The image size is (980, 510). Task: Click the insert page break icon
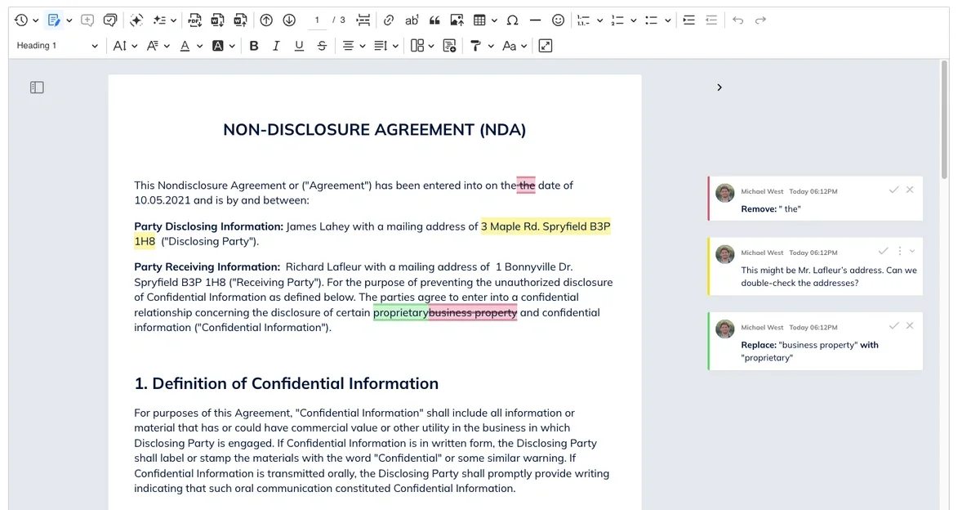pos(363,20)
